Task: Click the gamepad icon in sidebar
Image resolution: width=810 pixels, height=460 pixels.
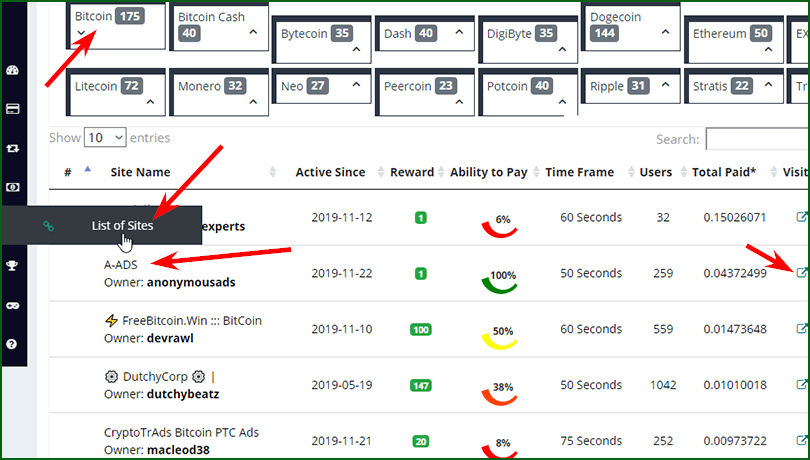Action: [12, 305]
